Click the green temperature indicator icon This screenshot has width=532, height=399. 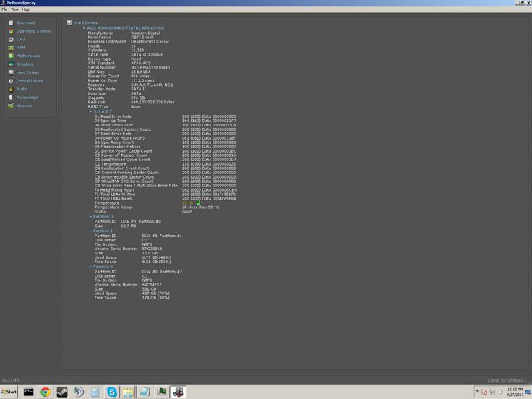pos(198,203)
